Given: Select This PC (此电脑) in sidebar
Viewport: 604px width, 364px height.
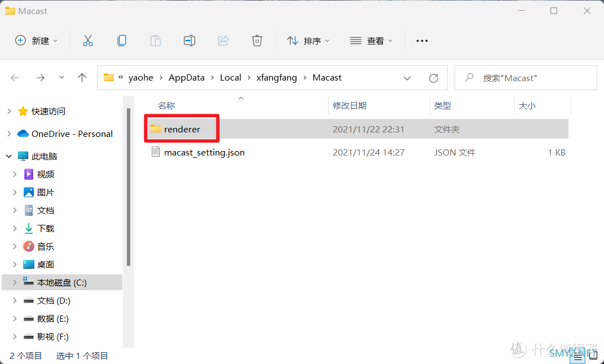Looking at the screenshot, I should click(x=45, y=156).
